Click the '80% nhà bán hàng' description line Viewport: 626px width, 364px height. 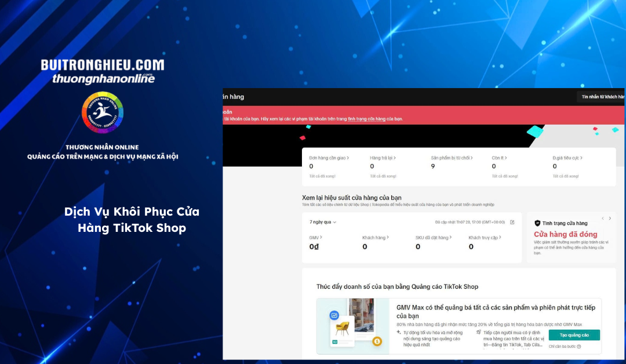489,325
